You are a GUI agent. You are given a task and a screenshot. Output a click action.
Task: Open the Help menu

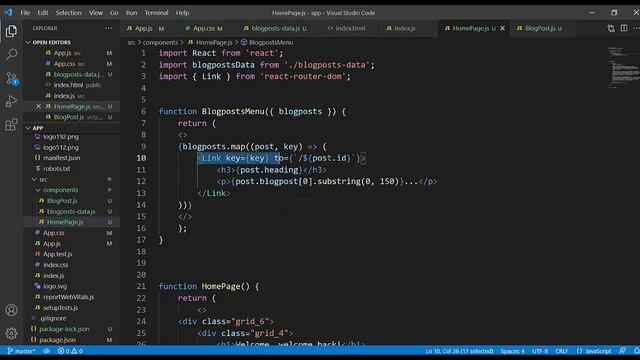(x=182, y=13)
